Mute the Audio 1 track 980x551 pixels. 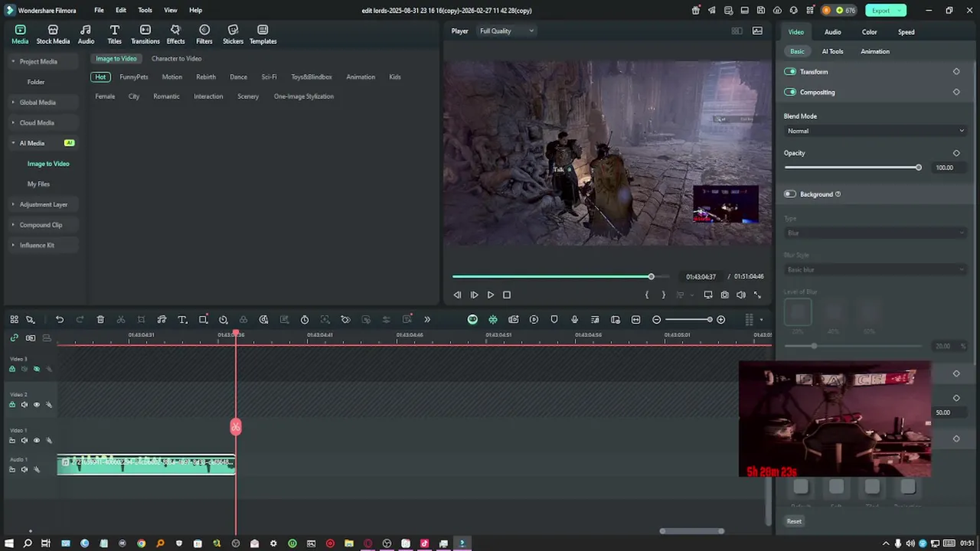pos(24,469)
